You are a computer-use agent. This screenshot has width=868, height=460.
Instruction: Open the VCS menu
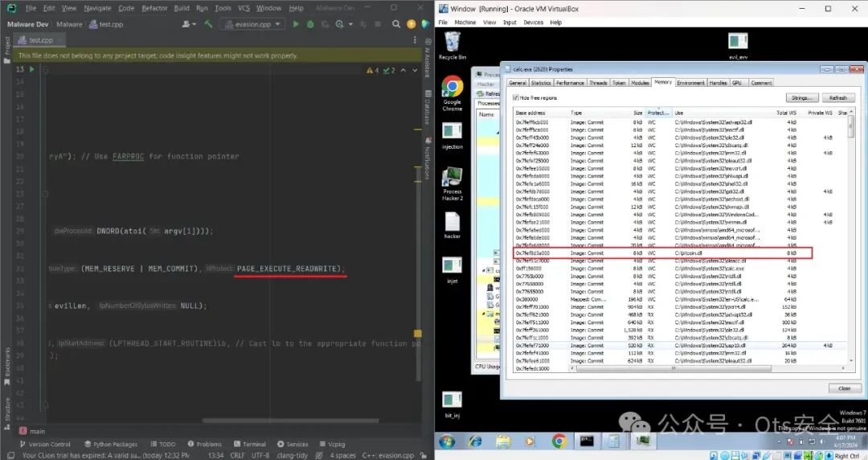[244, 8]
